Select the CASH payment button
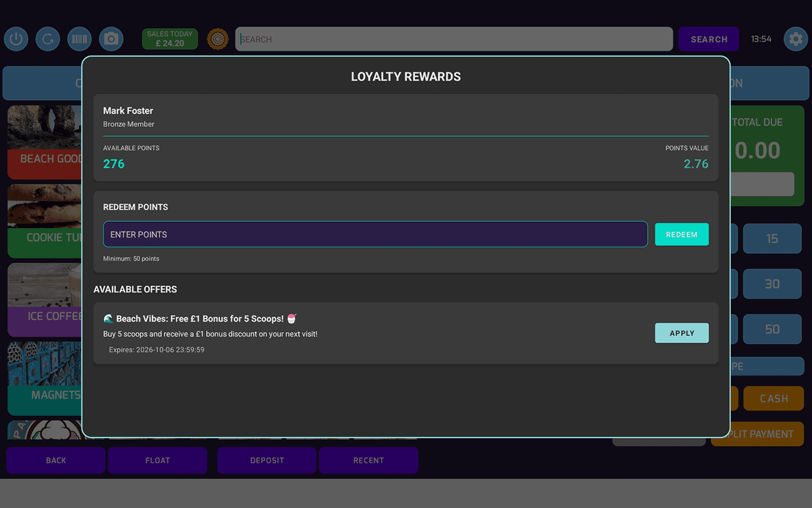This screenshot has width=812, height=508. pos(773,398)
